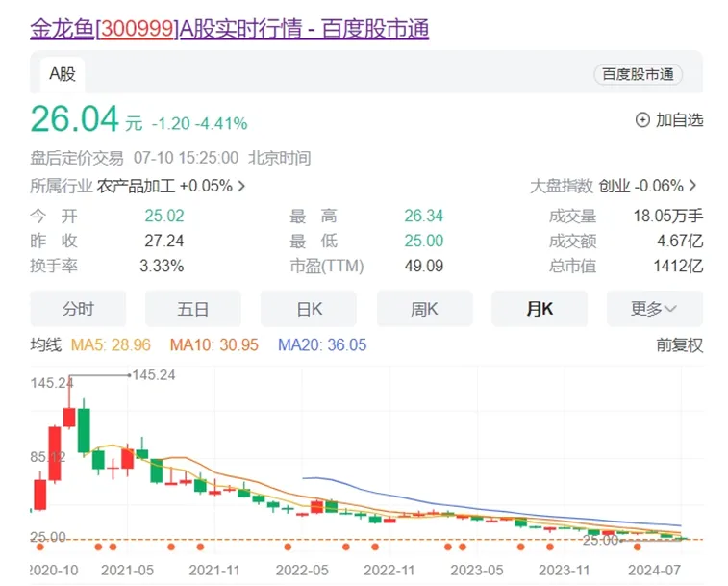Click the 2023-05 date axis label
Image resolution: width=728 pixels, height=586 pixels.
coord(477,571)
